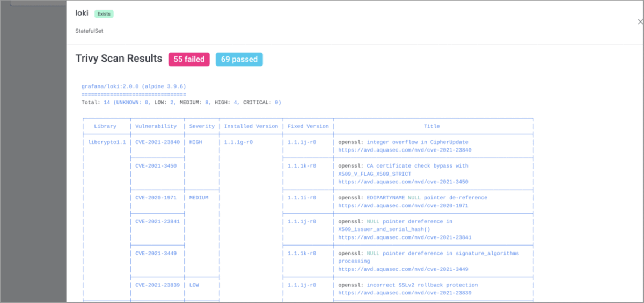Open the avd.aquasec.com cve-2021-23839 link

pyautogui.click(x=405, y=293)
